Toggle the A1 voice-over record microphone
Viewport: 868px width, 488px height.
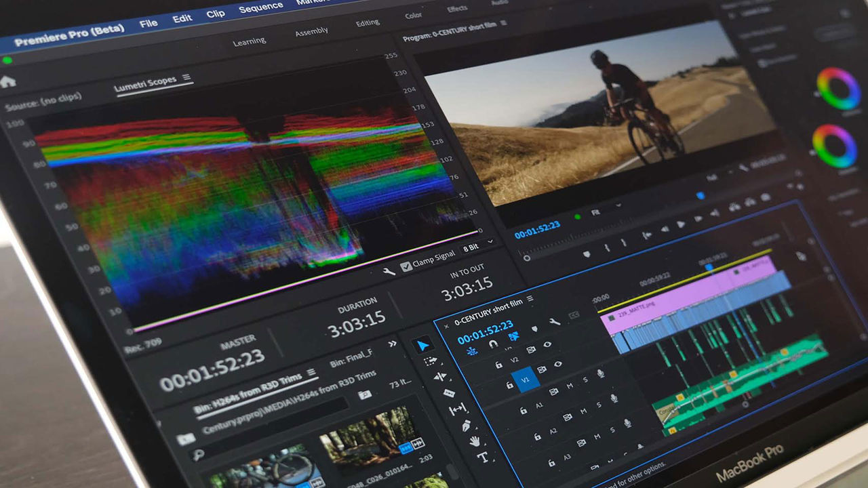click(x=600, y=373)
